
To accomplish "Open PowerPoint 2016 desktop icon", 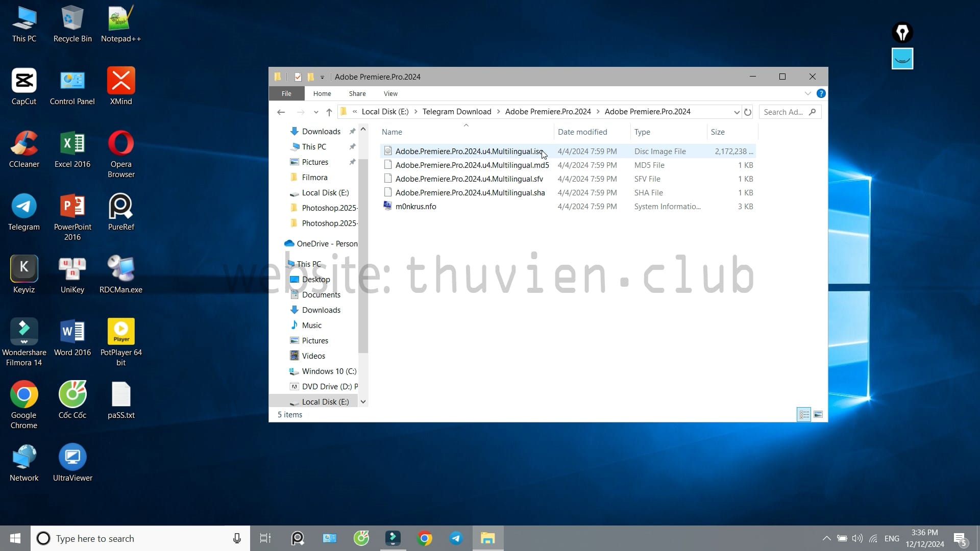I will tap(72, 217).
